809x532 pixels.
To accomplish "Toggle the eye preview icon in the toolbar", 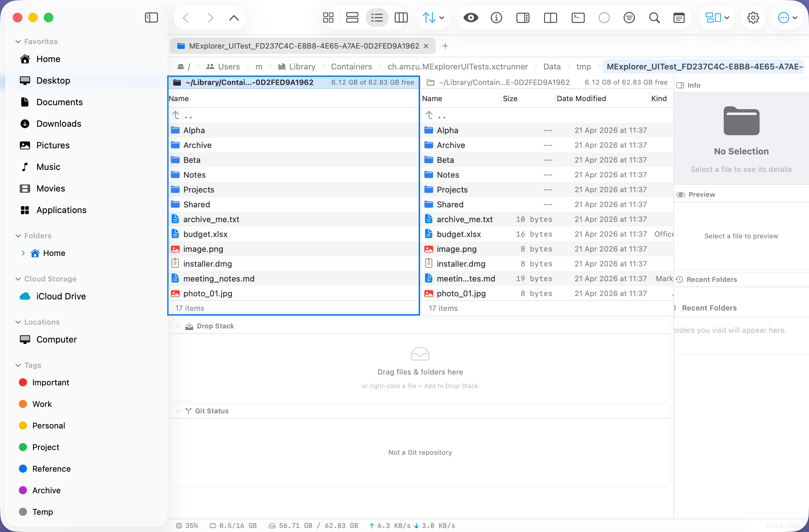I will (x=471, y=17).
